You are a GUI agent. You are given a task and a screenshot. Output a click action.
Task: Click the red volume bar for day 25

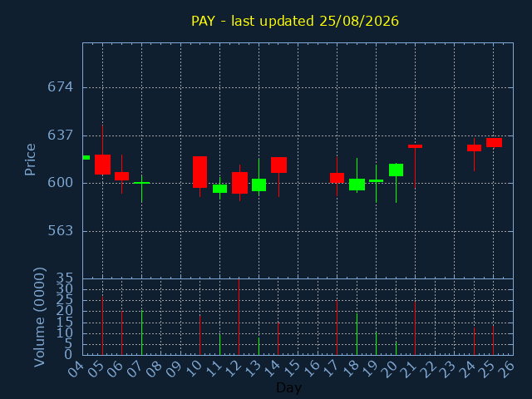pyautogui.click(x=493, y=340)
